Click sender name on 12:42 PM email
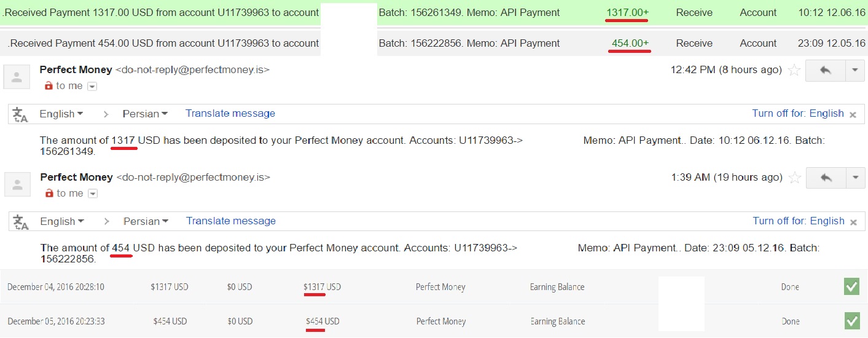Viewport: 868px width, 338px height. [76, 70]
